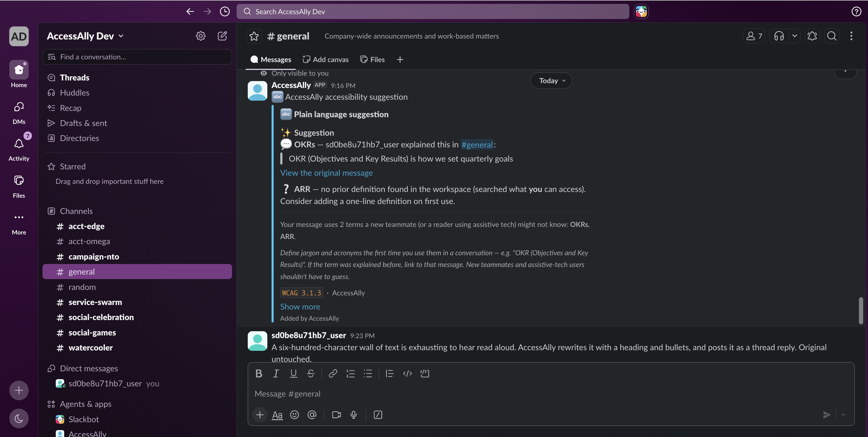
Task: Expand the AccessAlly Dev workspace menu
Action: point(85,36)
